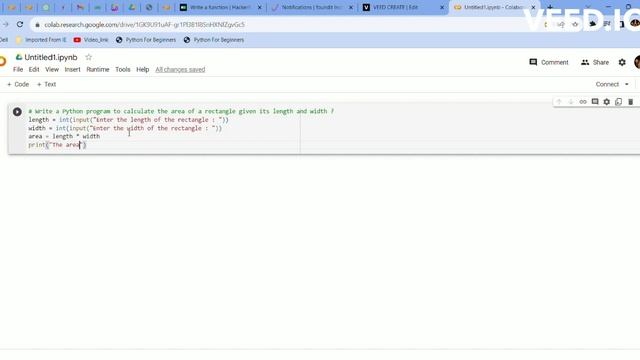Screen dimensions: 640x360
Task: Open editor settings gear in cell toolbar
Action: pyautogui.click(x=607, y=102)
